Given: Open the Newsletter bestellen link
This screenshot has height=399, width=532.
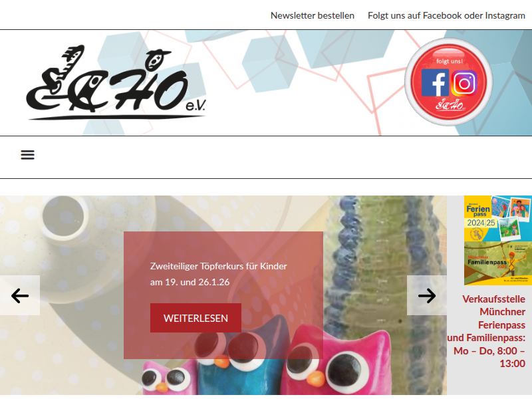Looking at the screenshot, I should tap(312, 15).
